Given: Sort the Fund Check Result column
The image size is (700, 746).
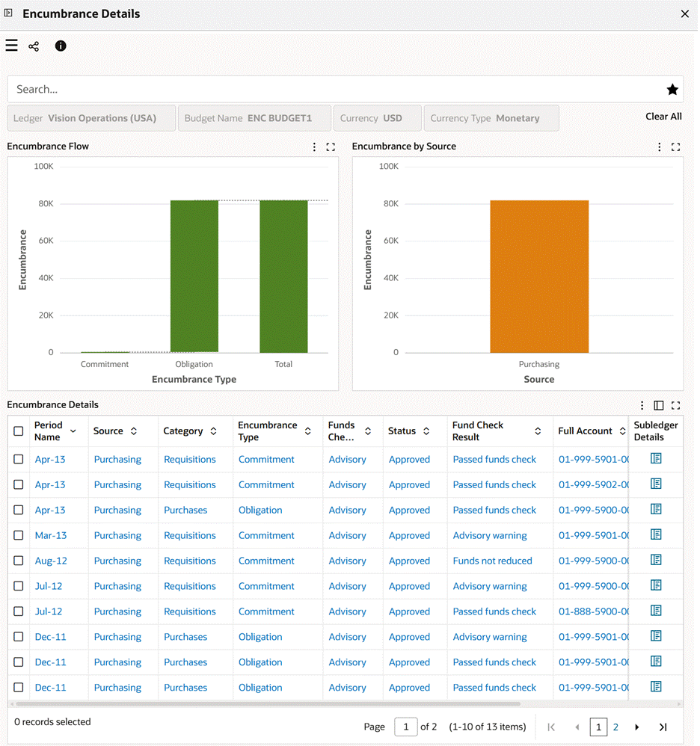Looking at the screenshot, I should pos(538,431).
